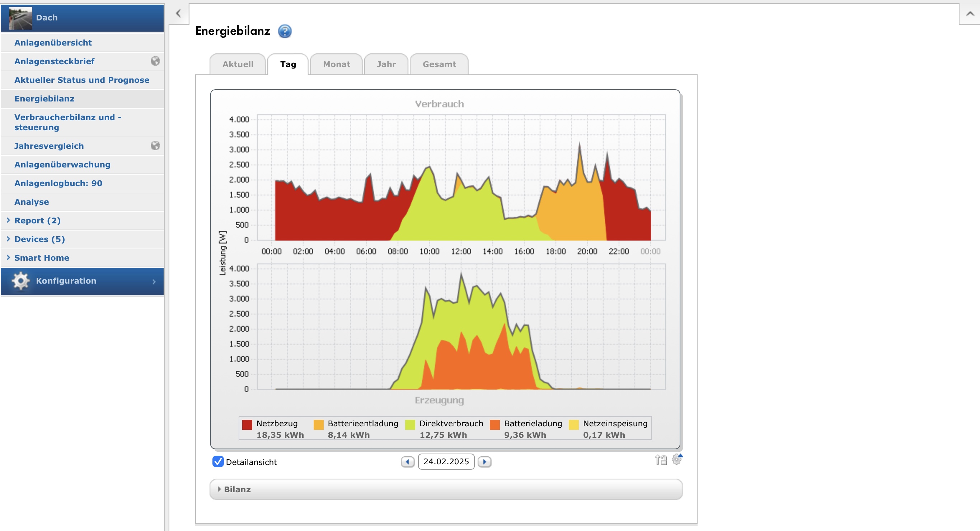Screen dimensions: 980x531
Task: Switch to the Gesamt tab
Action: 439,64
